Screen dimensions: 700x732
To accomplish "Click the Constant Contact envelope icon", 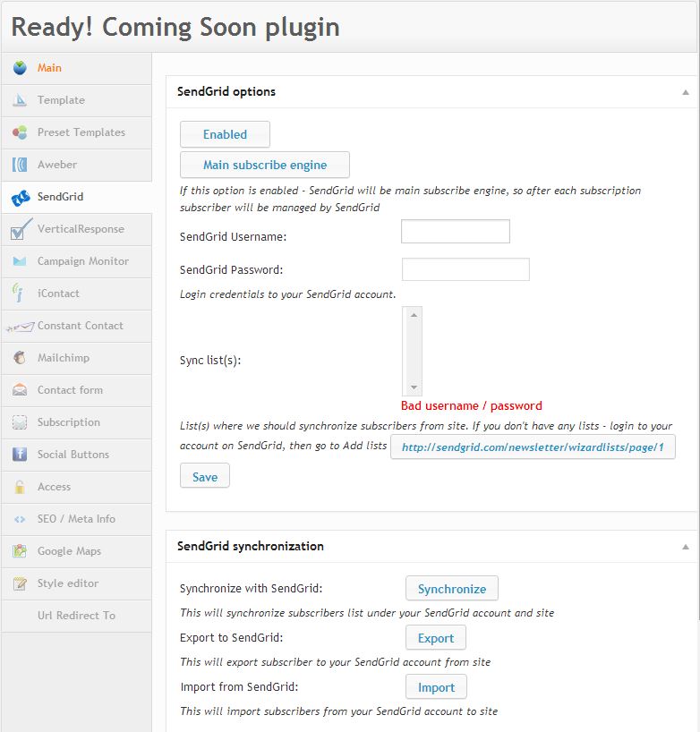I will [20, 327].
